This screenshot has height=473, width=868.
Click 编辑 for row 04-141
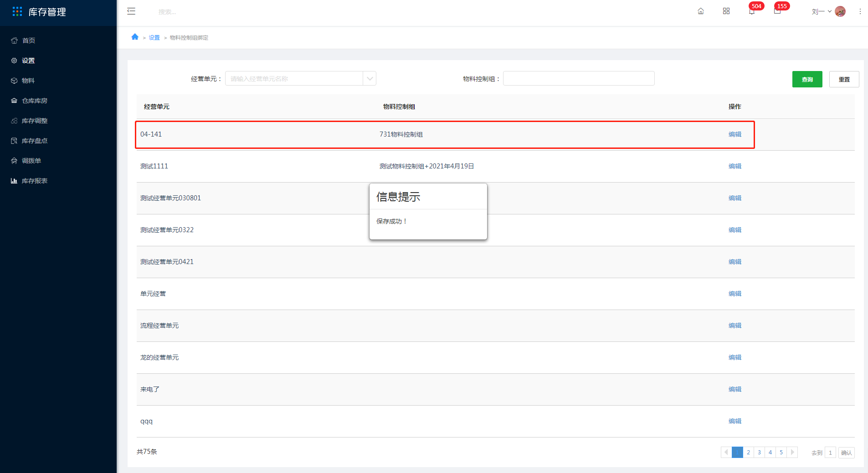click(735, 134)
